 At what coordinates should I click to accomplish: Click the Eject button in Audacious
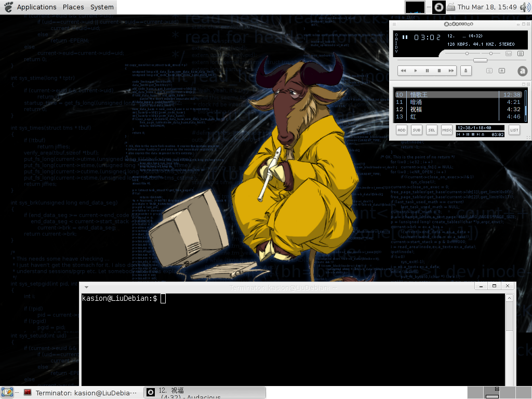pyautogui.click(x=466, y=71)
